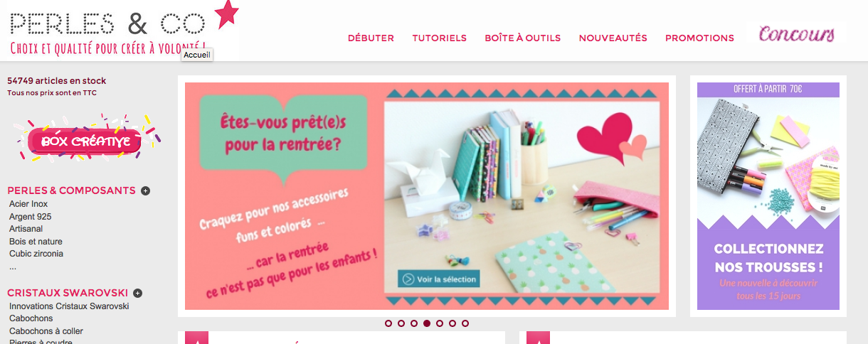
Task: Open the Tutoriels menu
Action: [x=440, y=38]
